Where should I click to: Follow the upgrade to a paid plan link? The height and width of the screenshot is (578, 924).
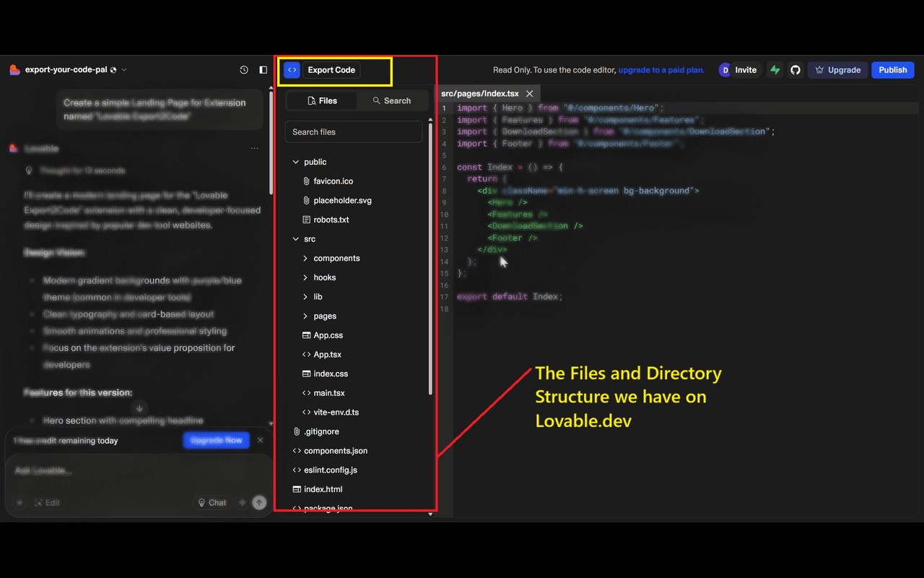(661, 70)
